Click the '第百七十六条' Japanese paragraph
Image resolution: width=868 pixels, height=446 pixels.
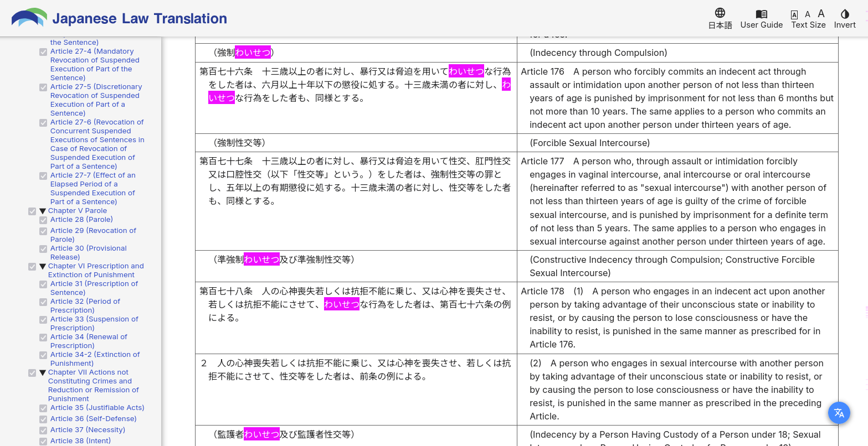pos(355,85)
